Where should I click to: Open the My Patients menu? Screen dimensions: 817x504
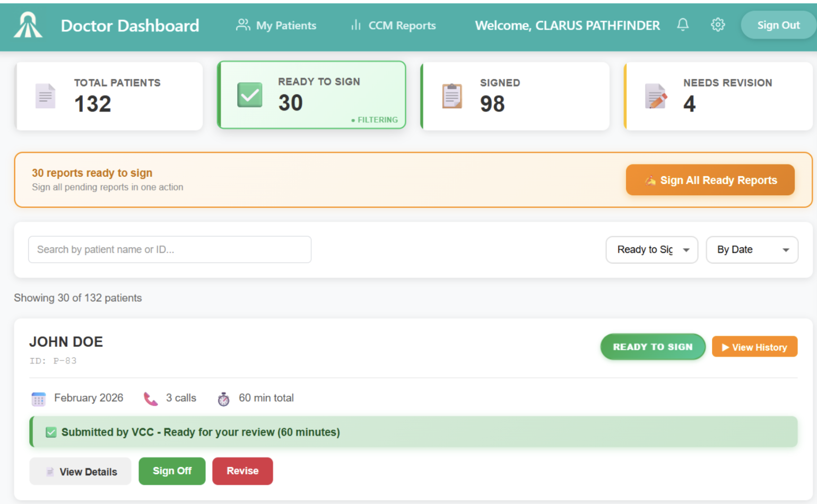(275, 25)
